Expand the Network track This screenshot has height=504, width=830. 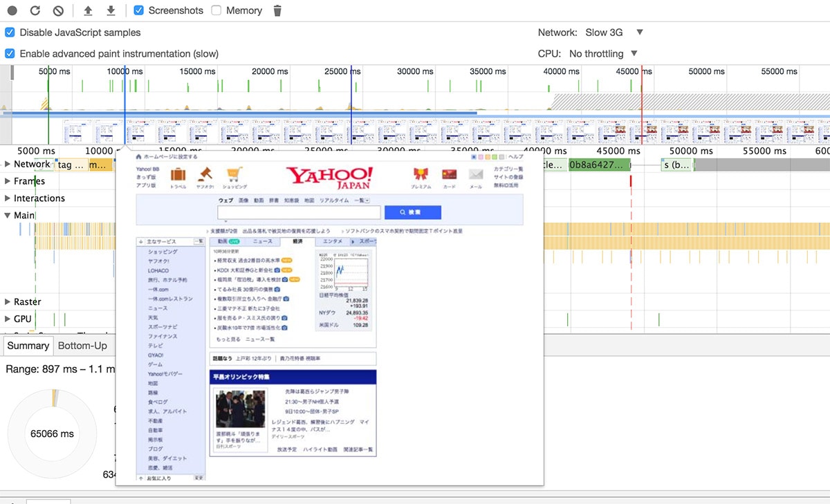coord(8,164)
